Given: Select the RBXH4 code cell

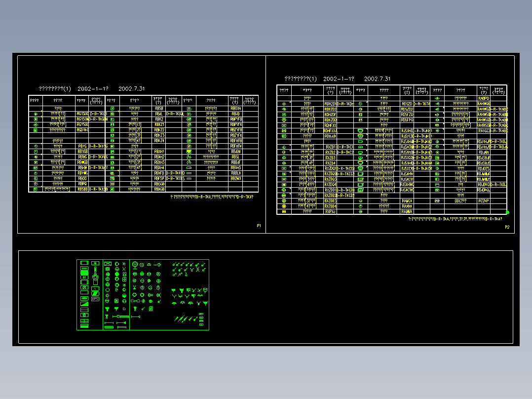Looking at the screenshot, I should (x=159, y=168).
